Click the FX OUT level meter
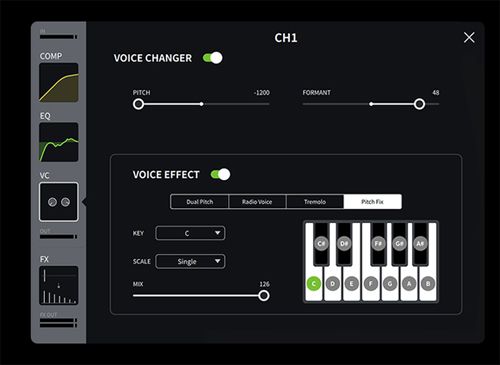Screen dimensions: 500x365 pyautogui.click(x=59, y=323)
